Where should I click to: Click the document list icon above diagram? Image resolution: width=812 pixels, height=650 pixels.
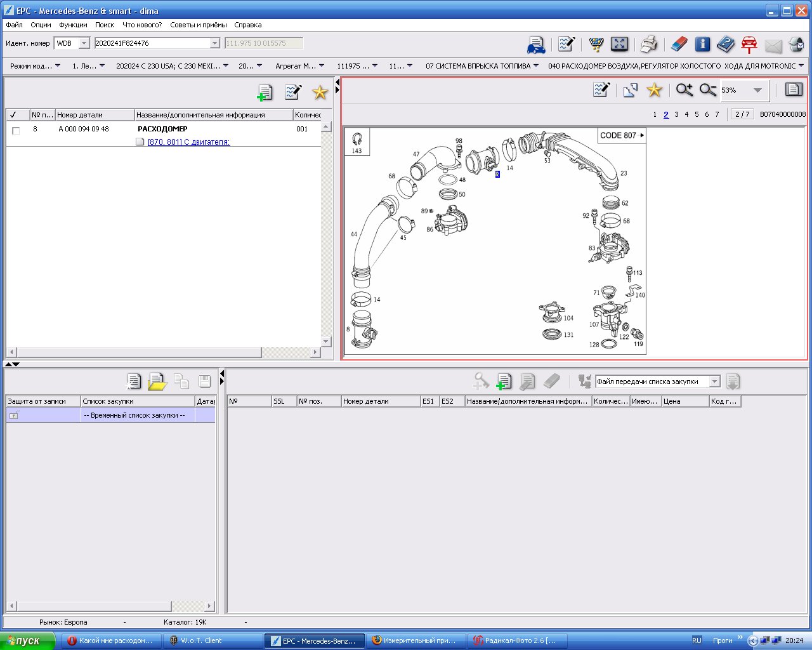(794, 90)
